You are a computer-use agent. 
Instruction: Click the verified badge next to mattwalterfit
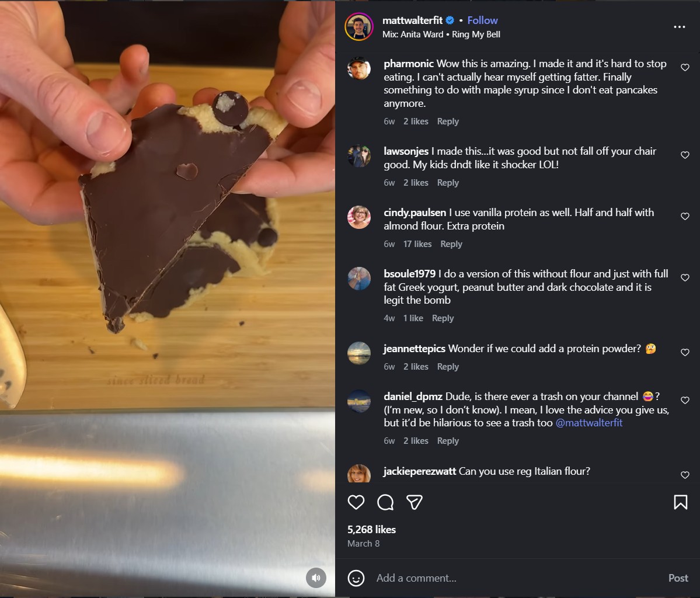pyautogui.click(x=449, y=19)
